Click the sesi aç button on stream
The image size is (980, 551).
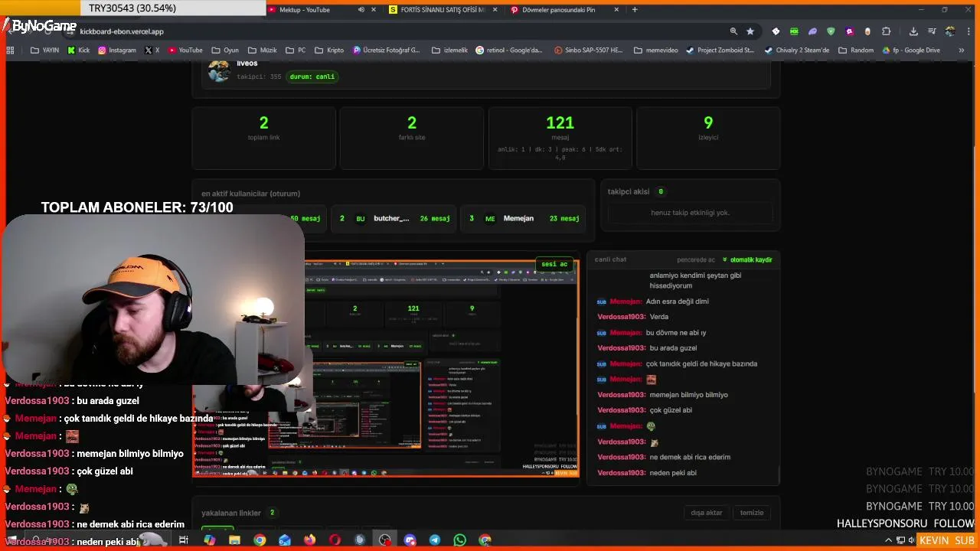click(x=554, y=264)
